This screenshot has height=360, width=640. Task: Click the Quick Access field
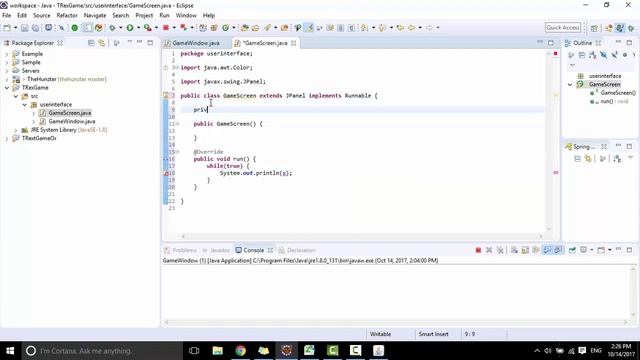(x=563, y=27)
